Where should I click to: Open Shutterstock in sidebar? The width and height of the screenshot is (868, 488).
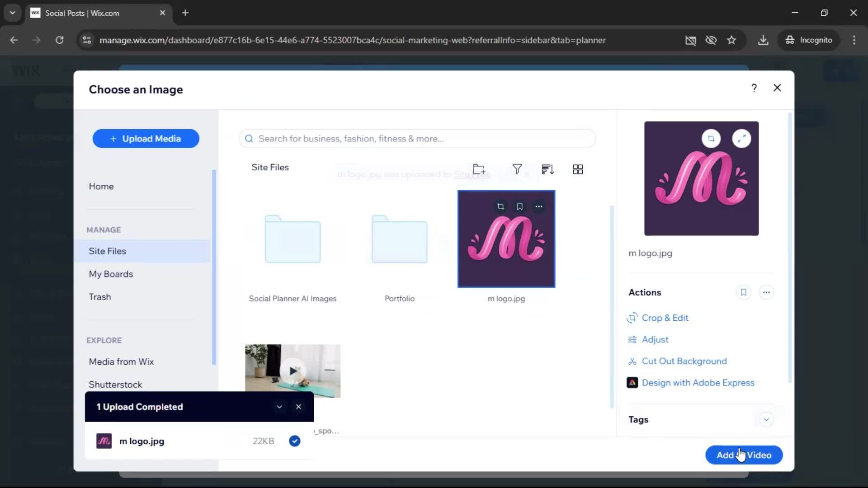click(115, 385)
